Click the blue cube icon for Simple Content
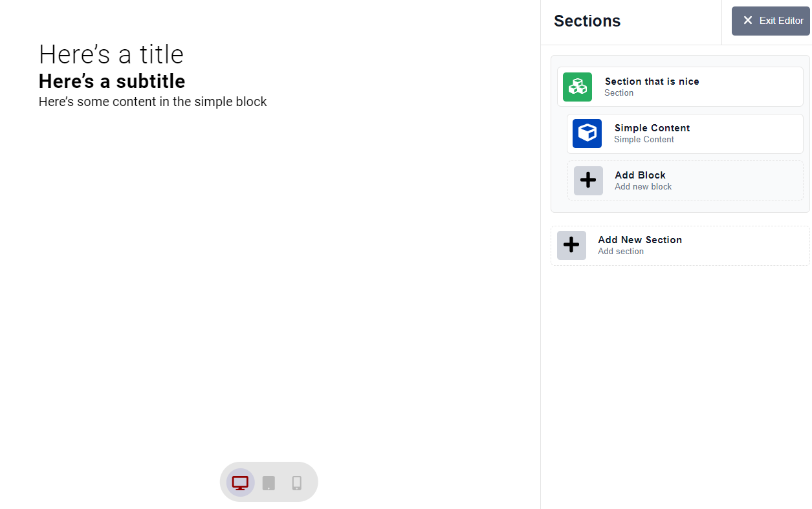Screen dimensions: 812x509 point(587,133)
